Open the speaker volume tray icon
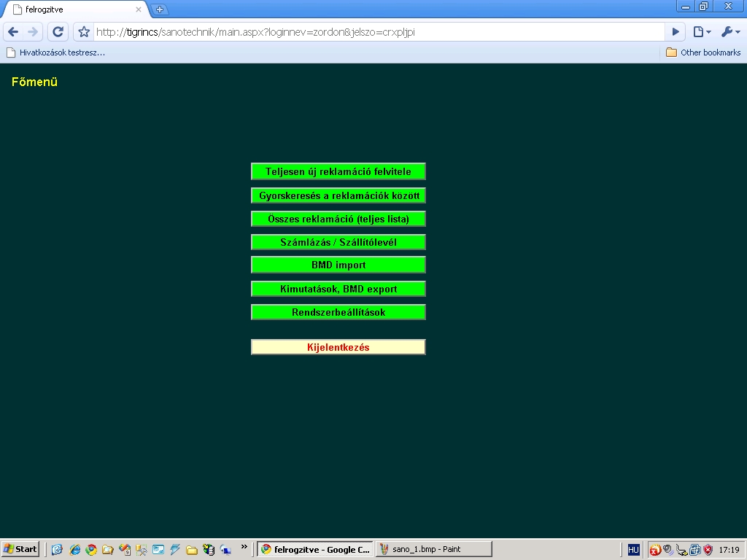 (668, 550)
